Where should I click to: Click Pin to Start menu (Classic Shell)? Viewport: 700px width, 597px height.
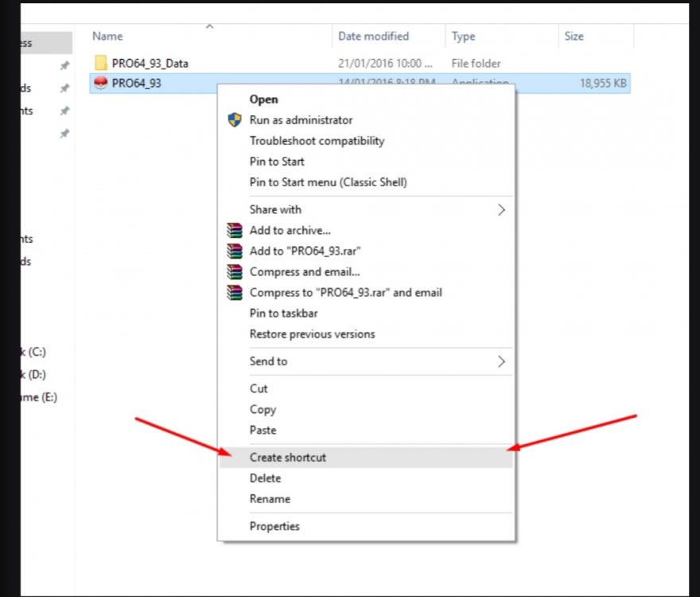click(328, 182)
